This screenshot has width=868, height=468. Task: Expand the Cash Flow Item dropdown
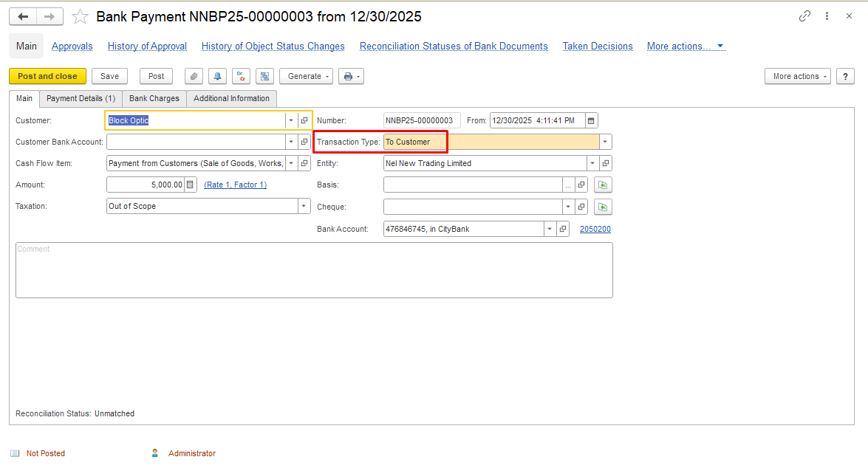291,163
